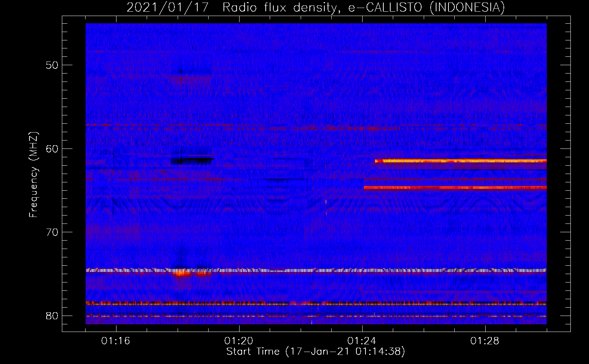This screenshot has width=589, height=364.
Task: Select the 'Frequency (MHZ)' y-axis label
Action: pos(33,175)
